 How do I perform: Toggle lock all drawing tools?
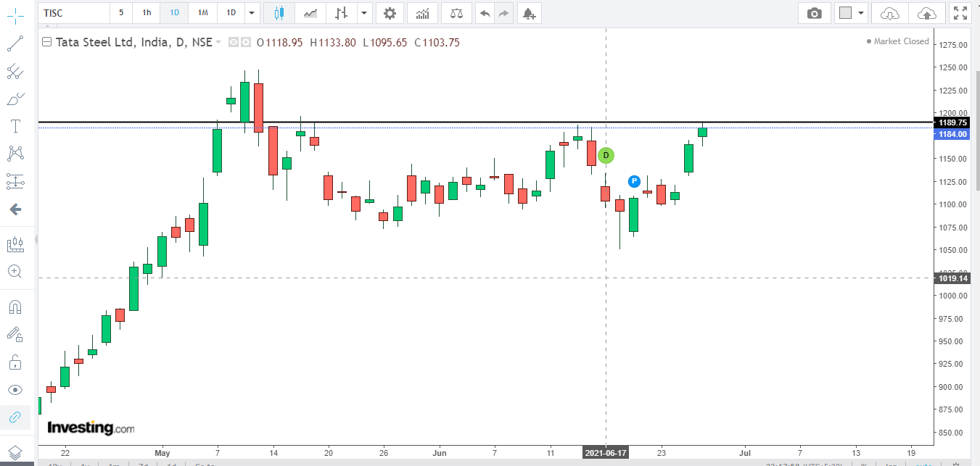pos(15,362)
